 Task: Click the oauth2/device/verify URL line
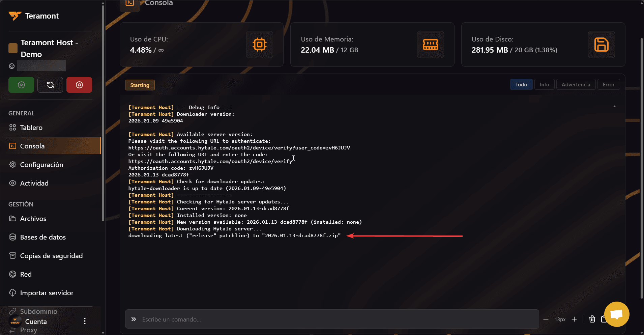(x=210, y=161)
